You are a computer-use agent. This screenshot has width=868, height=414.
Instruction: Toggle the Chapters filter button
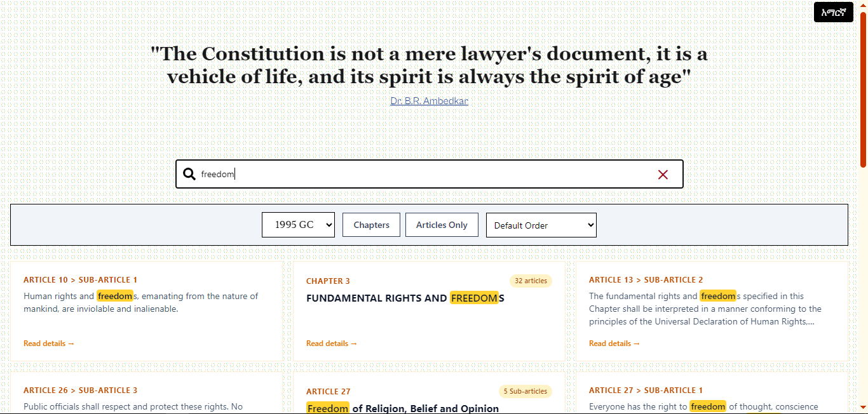tap(371, 225)
